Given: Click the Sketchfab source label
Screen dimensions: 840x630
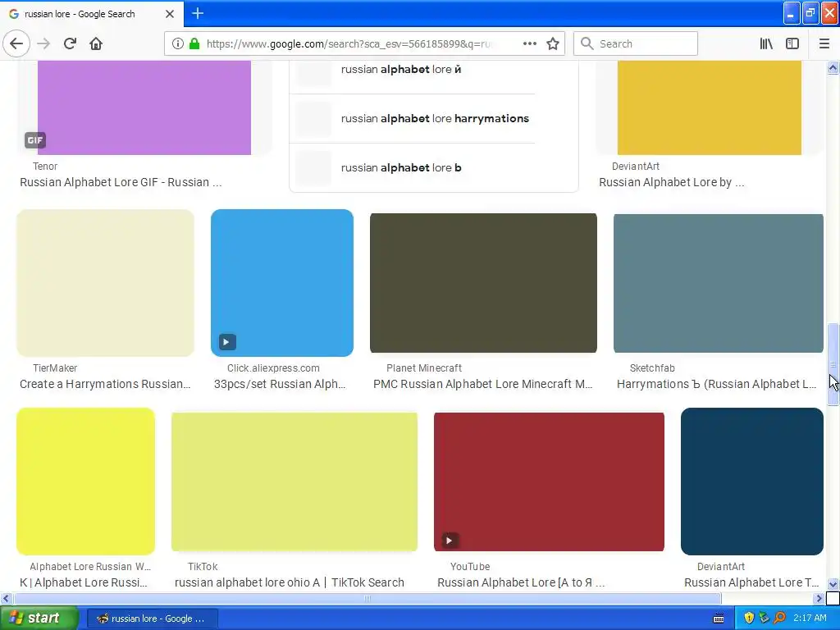Looking at the screenshot, I should click(x=652, y=368).
